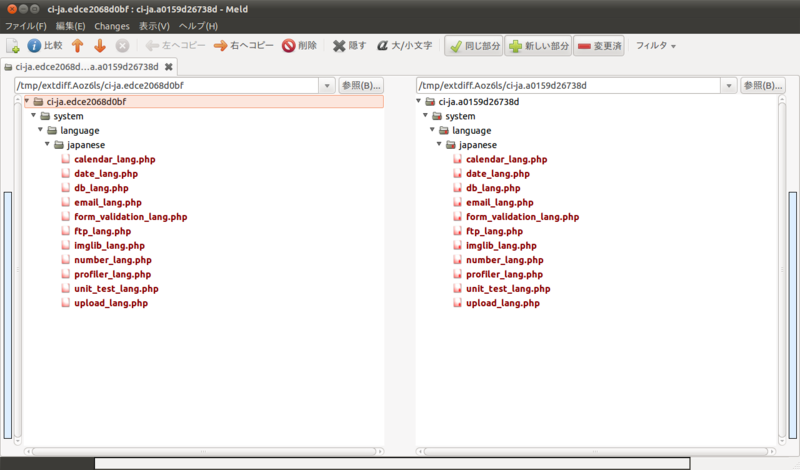The image size is (800, 470).
Task: Collapse system folder in left pane
Action: (x=34, y=115)
